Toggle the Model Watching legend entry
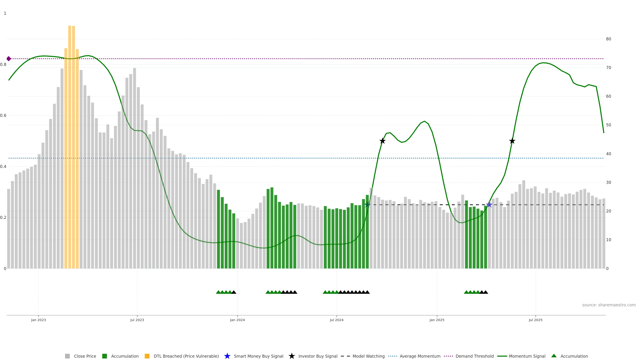Image resolution: width=644 pixels, height=362 pixels. 368,356
